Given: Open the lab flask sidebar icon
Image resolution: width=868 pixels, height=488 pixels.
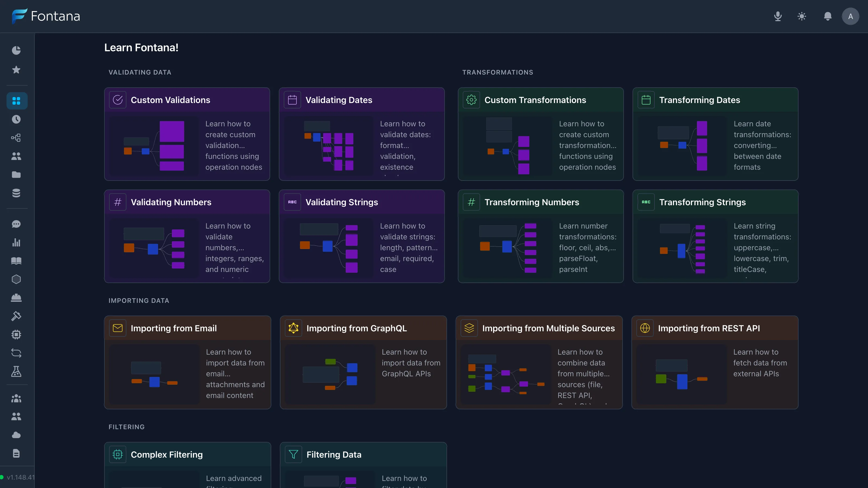Looking at the screenshot, I should (x=16, y=371).
